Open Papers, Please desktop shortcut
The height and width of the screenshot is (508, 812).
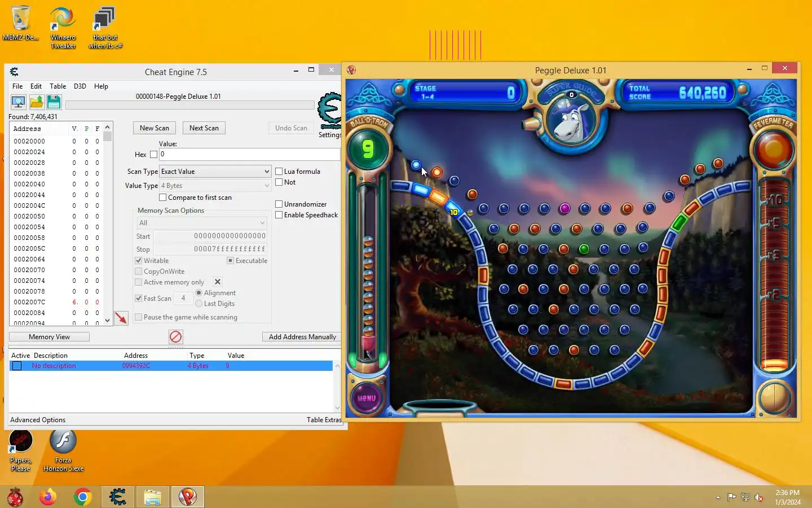click(x=21, y=451)
